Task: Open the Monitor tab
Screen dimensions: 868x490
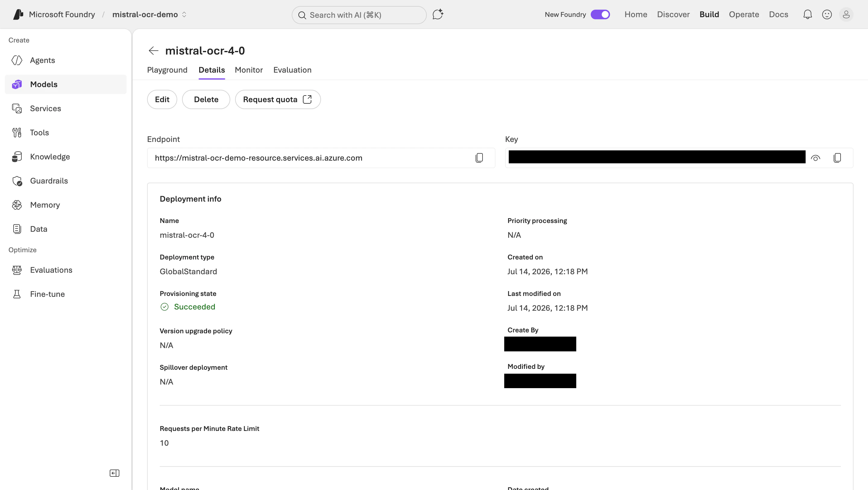Action: pos(249,70)
